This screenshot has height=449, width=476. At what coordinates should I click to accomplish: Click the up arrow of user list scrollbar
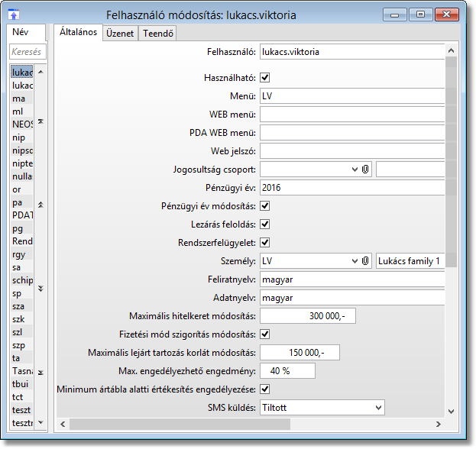[40, 72]
